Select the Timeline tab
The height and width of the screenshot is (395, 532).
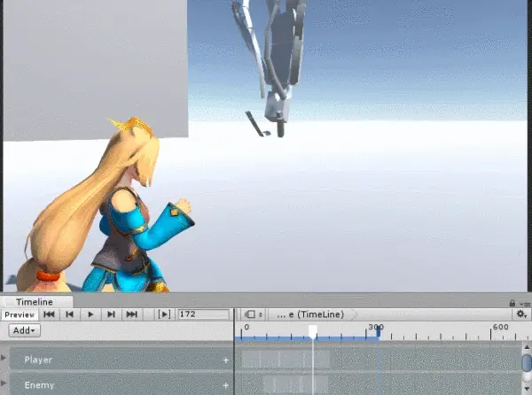(35, 301)
